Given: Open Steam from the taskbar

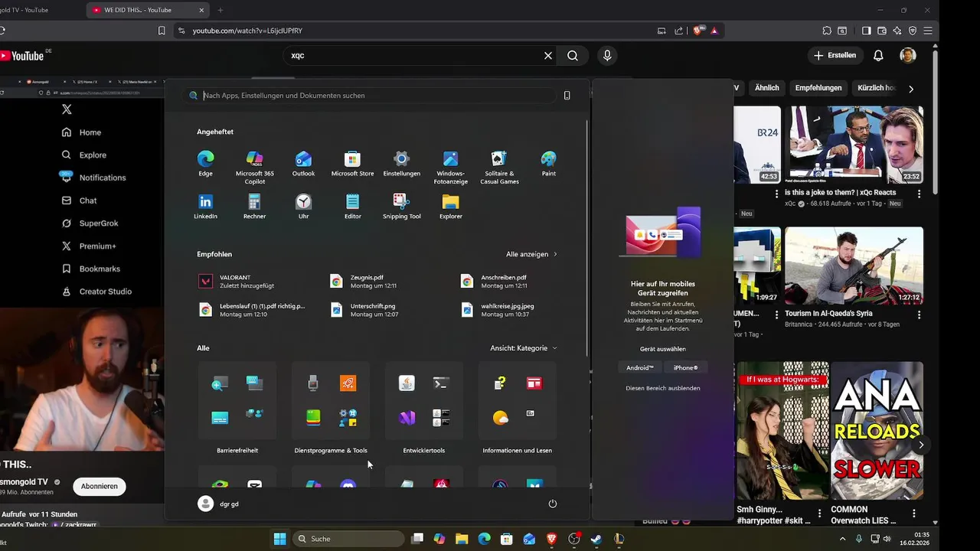Looking at the screenshot, I should [x=596, y=539].
